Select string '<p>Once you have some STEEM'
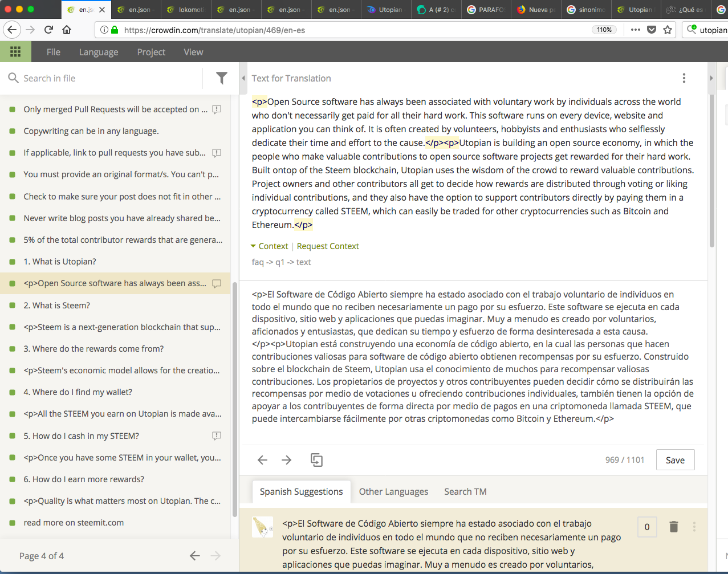 [x=115, y=458]
